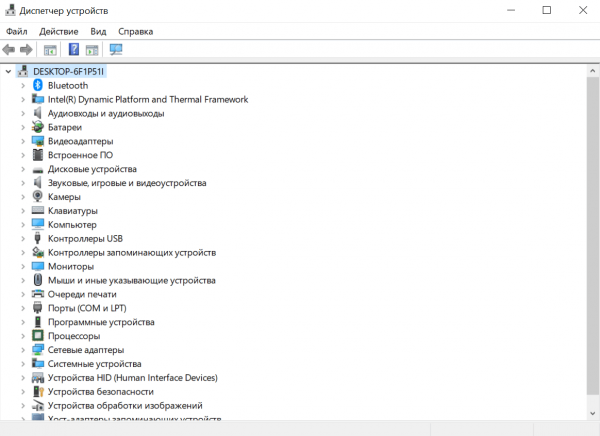Expand the Программные устройства arrow

[23, 322]
